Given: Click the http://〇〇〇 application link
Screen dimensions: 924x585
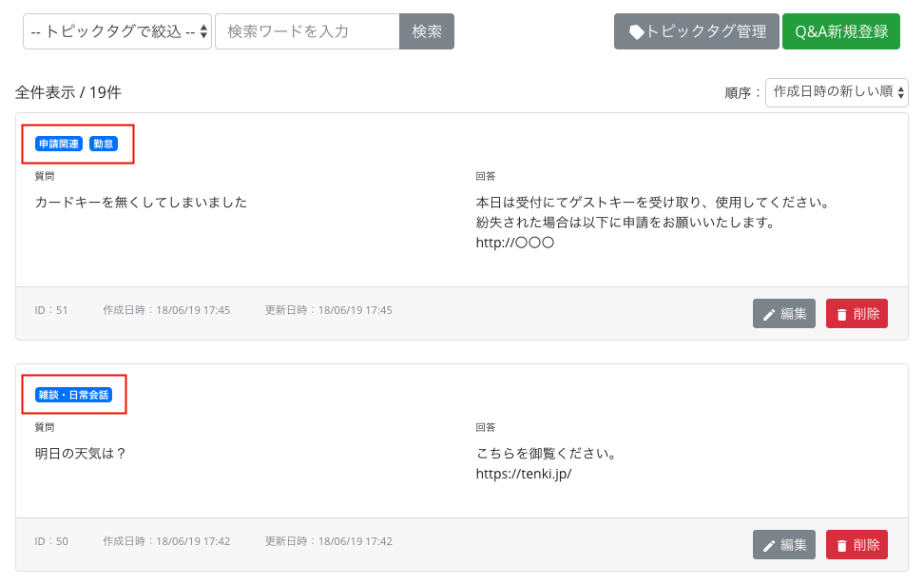Looking at the screenshot, I should click(514, 243).
